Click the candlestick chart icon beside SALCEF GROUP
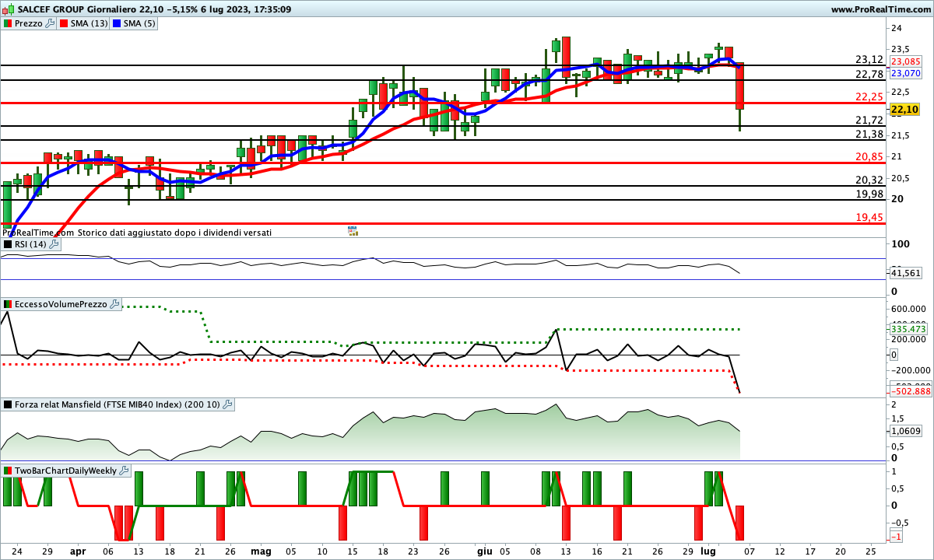This screenshot has height=560, width=934. click(9, 9)
